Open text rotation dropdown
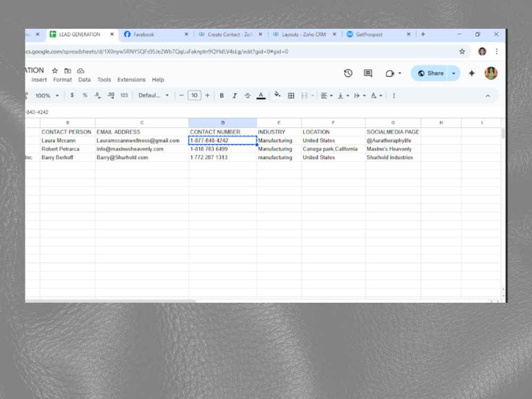Image resolution: width=532 pixels, height=399 pixels. pyautogui.click(x=376, y=96)
